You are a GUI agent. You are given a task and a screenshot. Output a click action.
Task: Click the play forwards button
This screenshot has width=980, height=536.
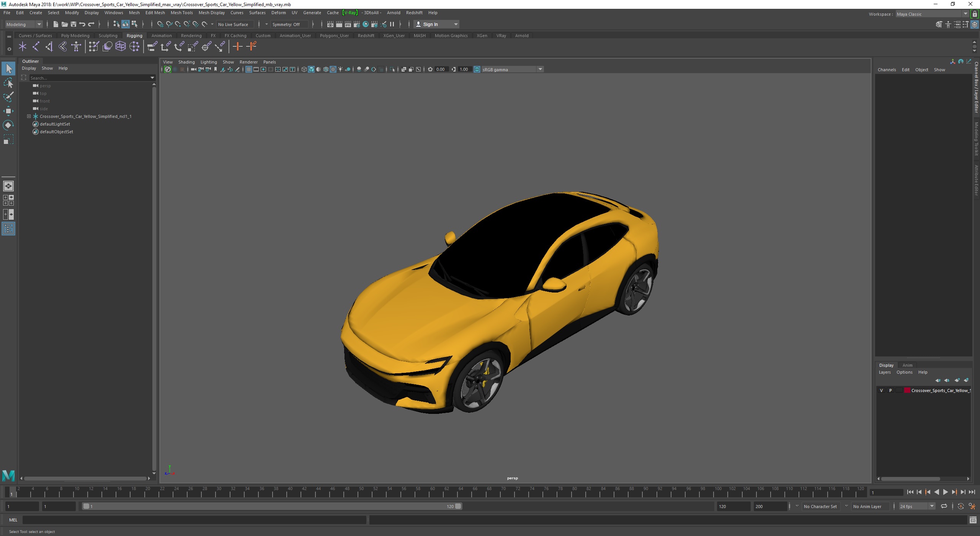[x=945, y=492]
